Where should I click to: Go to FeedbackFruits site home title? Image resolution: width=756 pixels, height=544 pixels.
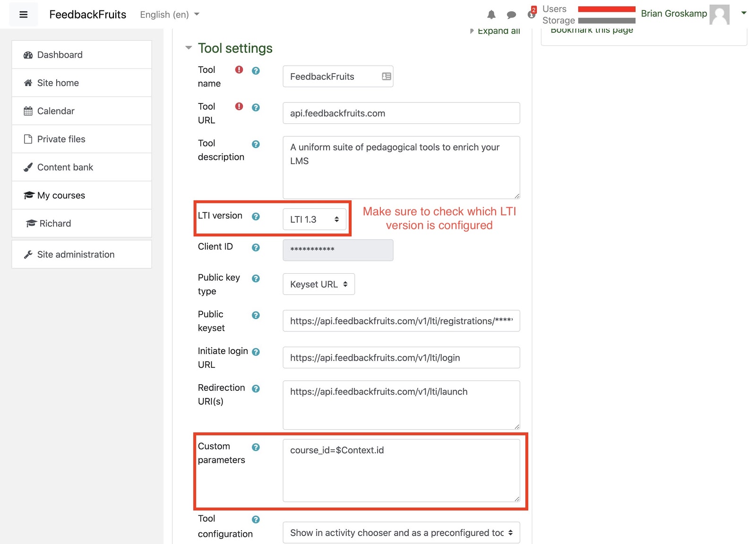87,15
